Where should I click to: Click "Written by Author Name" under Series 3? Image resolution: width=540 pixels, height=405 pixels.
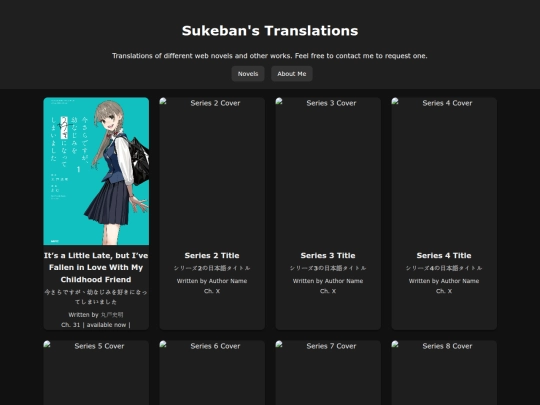point(328,281)
